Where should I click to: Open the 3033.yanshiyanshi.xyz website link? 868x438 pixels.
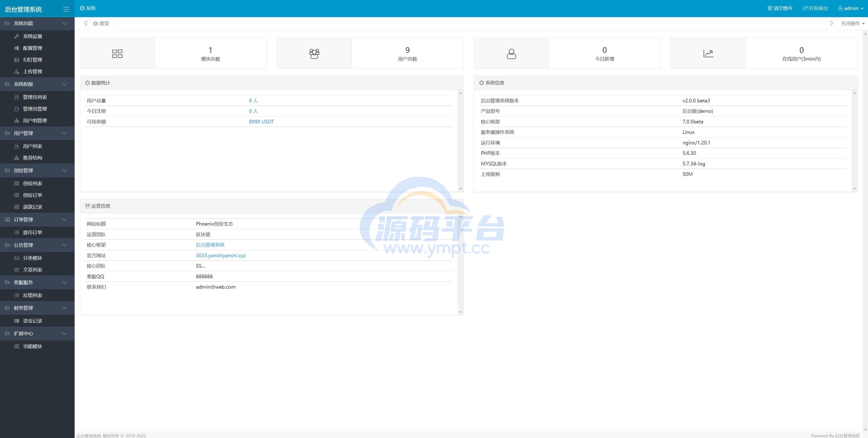point(221,255)
